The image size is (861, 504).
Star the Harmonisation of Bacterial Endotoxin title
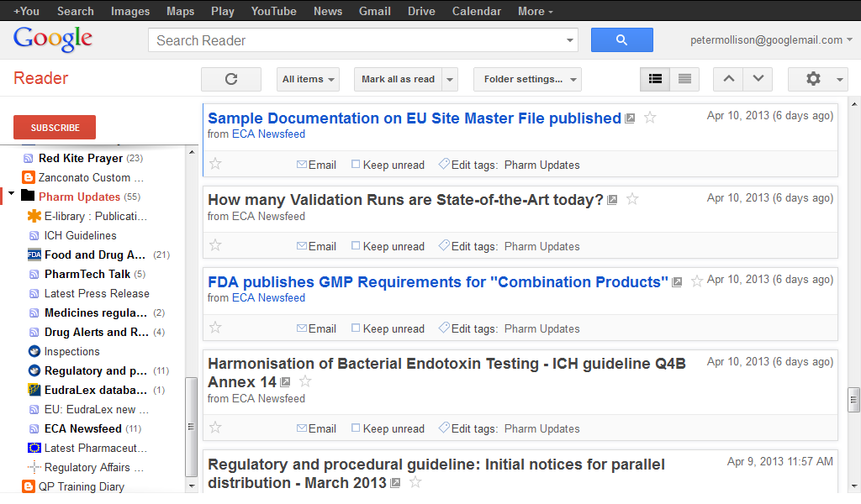pos(304,381)
